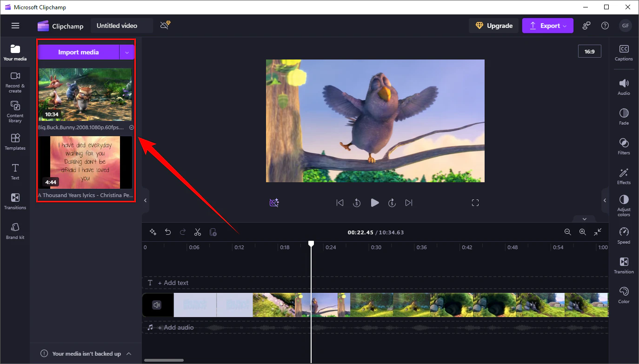The image size is (639, 364).
Task: Collapse the left media panel chevron
Action: (145, 200)
